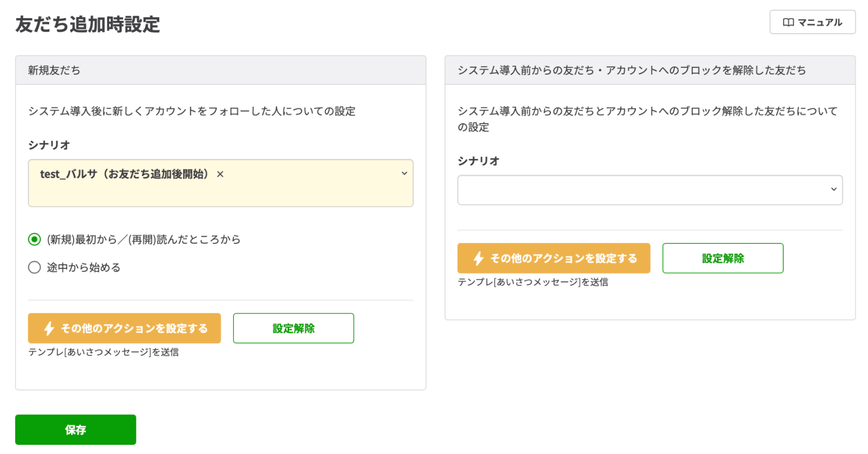Image resolution: width=868 pixels, height=454 pixels.
Task: Click the chevron on the test_バルサ scenario selector
Action: click(405, 173)
